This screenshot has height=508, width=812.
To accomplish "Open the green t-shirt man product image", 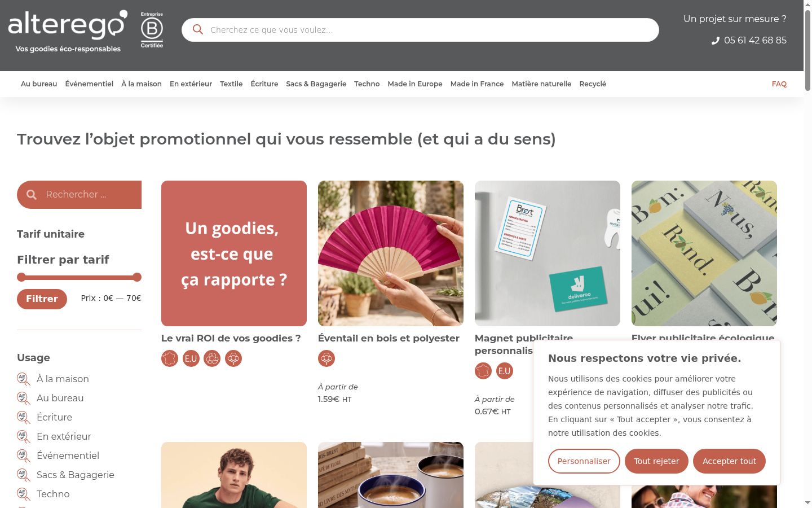I will [x=234, y=475].
